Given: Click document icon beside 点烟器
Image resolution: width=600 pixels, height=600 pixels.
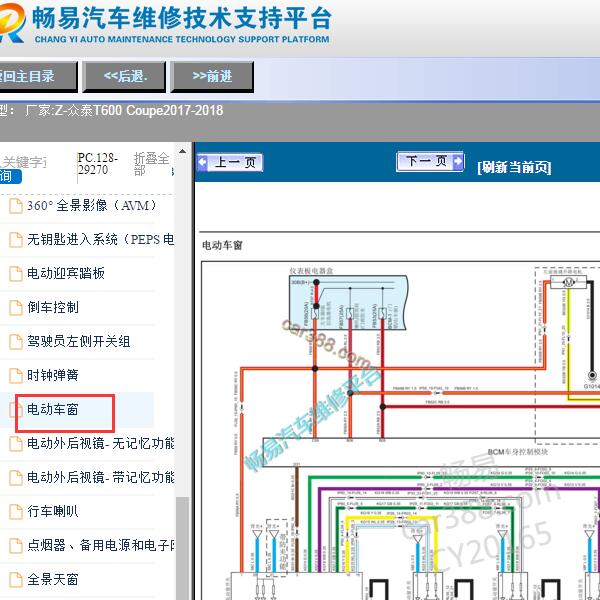Looking at the screenshot, I should click(16, 545).
